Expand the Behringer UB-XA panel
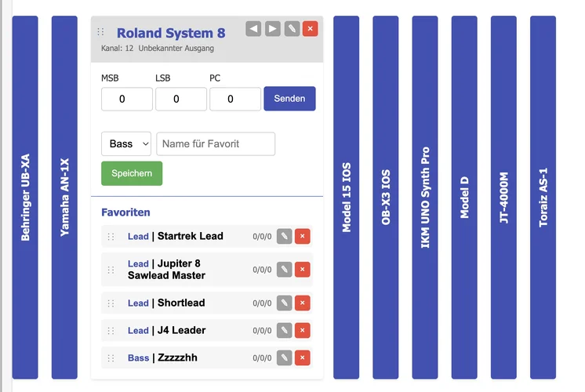Screen dimensions: 585x392 tap(25, 198)
